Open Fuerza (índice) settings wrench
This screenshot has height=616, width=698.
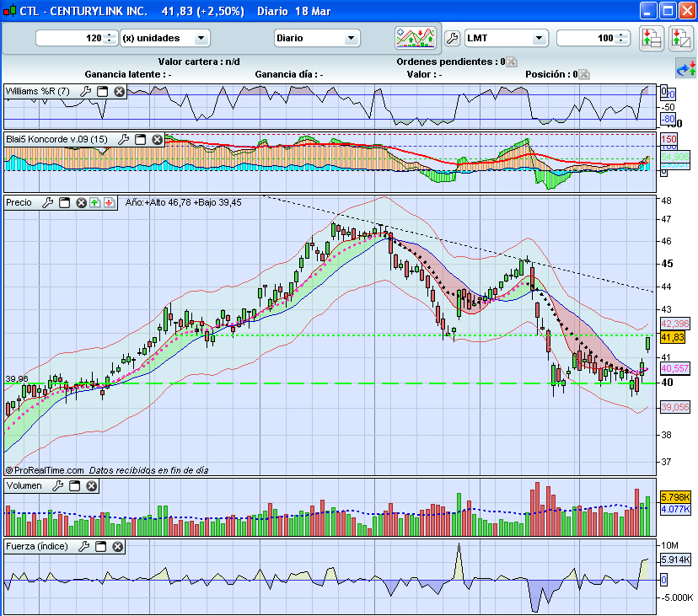click(x=84, y=545)
